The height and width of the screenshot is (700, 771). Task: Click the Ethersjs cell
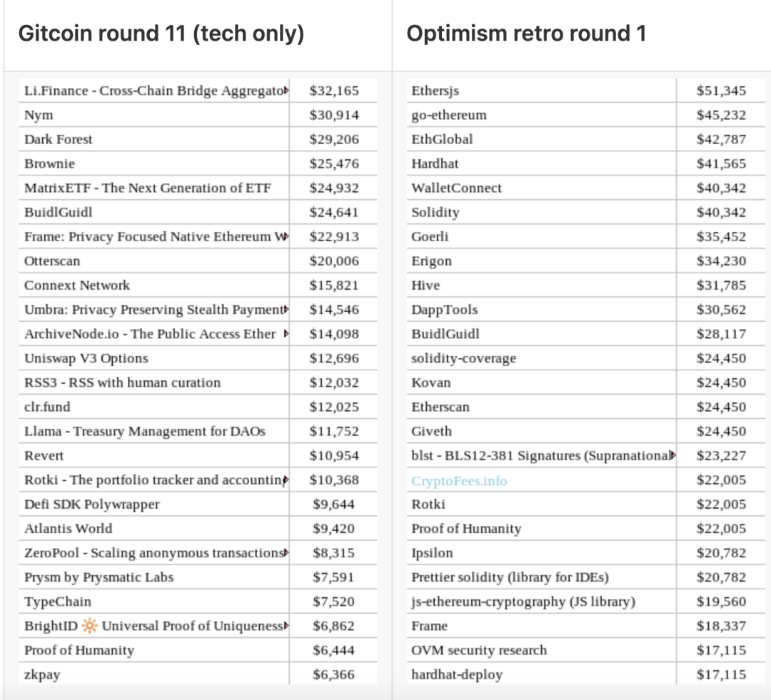point(435,91)
